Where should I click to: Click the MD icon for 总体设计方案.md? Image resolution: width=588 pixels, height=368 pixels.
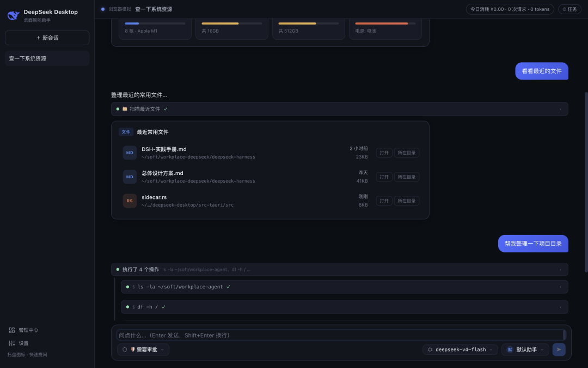(130, 177)
